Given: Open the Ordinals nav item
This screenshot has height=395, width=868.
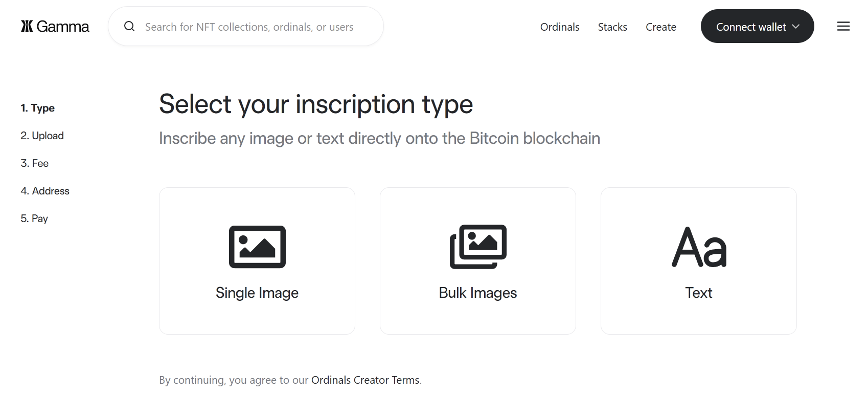Looking at the screenshot, I should tap(560, 27).
